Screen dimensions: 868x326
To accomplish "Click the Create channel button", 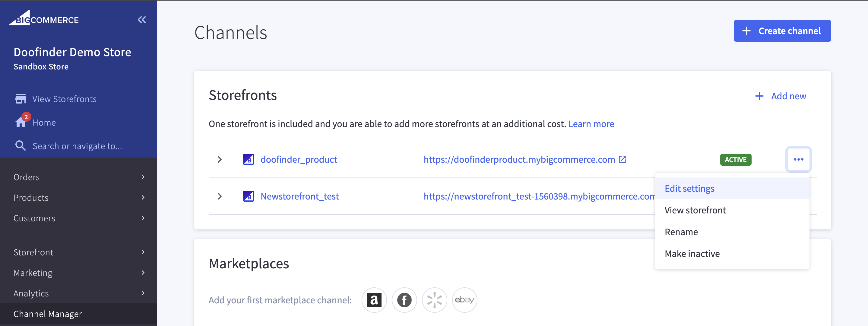I will (x=782, y=31).
